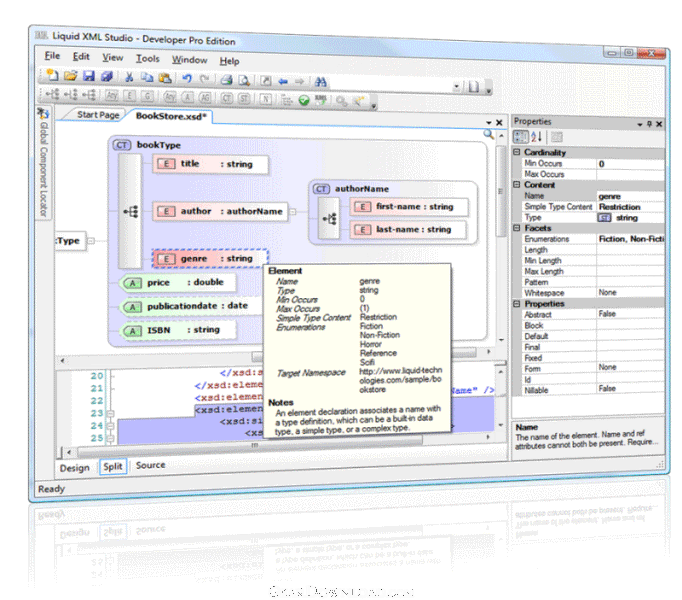Pin the Properties panel
Image resolution: width=682 pixels, height=600 pixels.
point(649,124)
